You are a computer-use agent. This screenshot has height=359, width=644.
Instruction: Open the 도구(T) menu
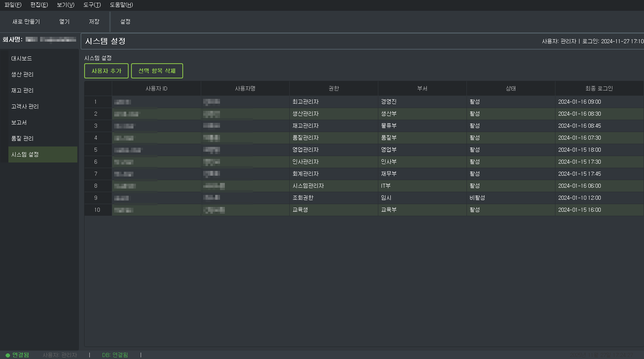pos(92,5)
